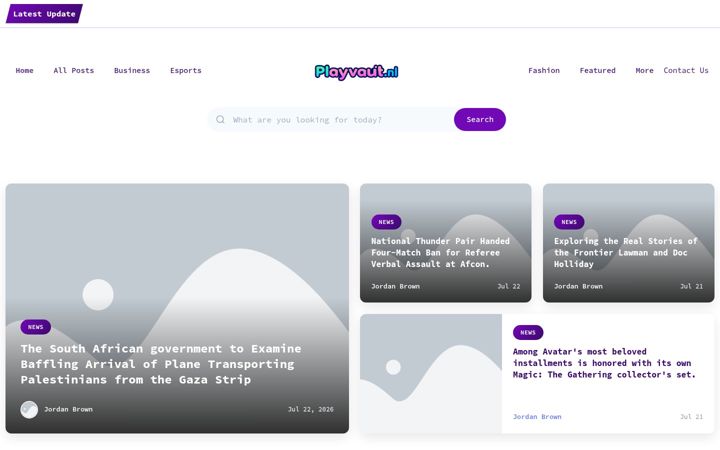Click the Jul 22, 2026 date
The image size is (720, 450).
311,409
